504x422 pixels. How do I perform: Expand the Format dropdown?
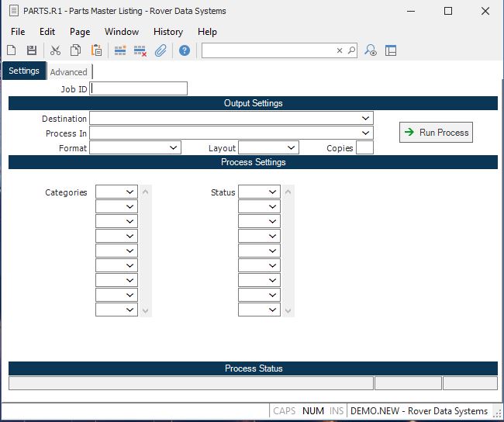pyautogui.click(x=173, y=147)
